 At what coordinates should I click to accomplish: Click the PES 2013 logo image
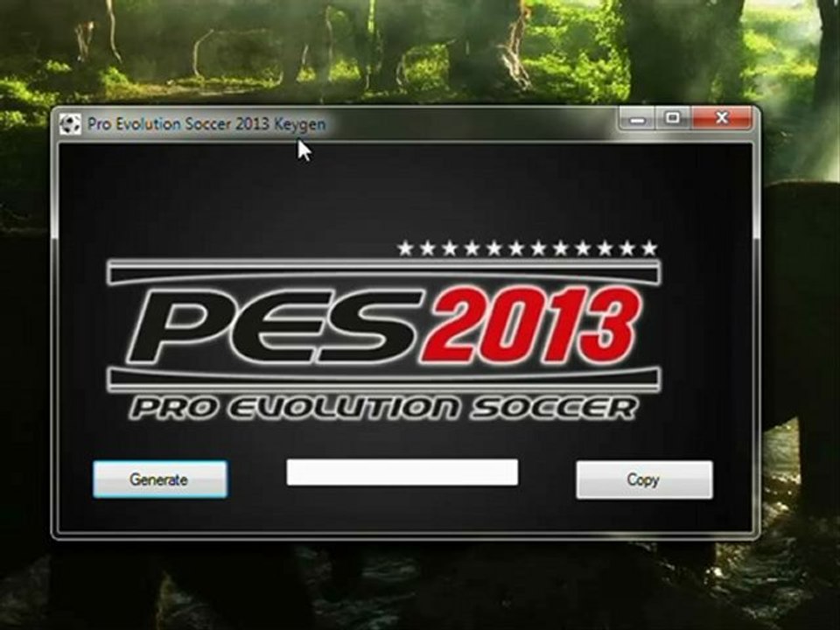pos(383,331)
